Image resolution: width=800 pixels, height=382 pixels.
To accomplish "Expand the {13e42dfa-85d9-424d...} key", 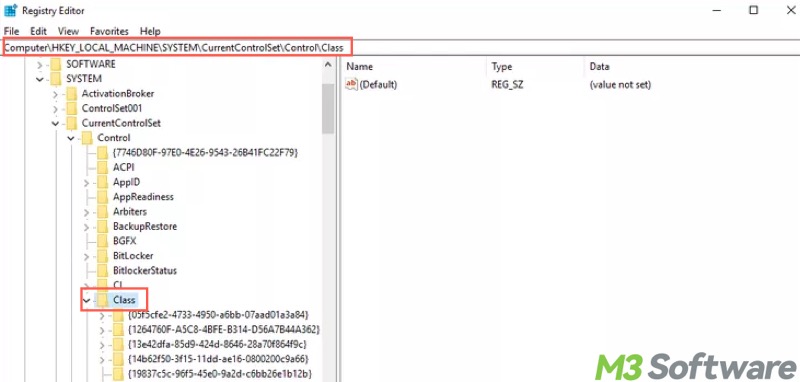I will coord(102,345).
